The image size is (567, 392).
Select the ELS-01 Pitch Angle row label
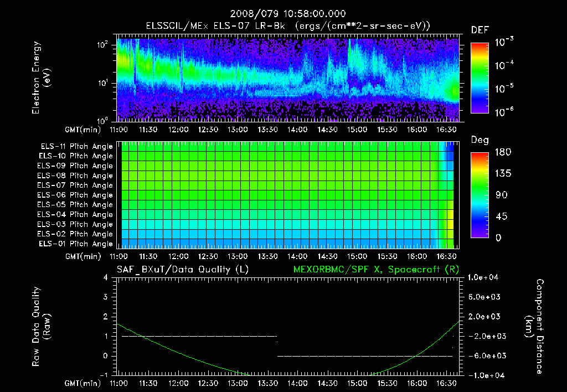click(x=76, y=244)
